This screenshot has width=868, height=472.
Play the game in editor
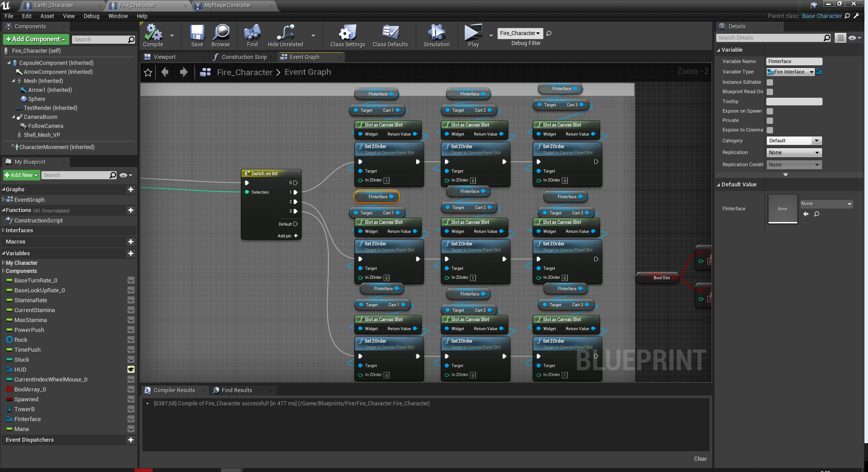click(473, 36)
